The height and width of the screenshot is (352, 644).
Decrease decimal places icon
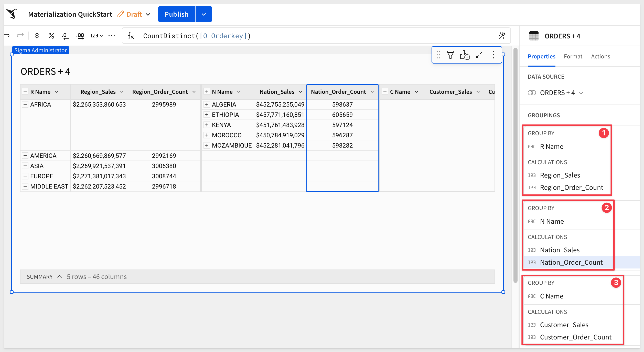[x=66, y=36]
